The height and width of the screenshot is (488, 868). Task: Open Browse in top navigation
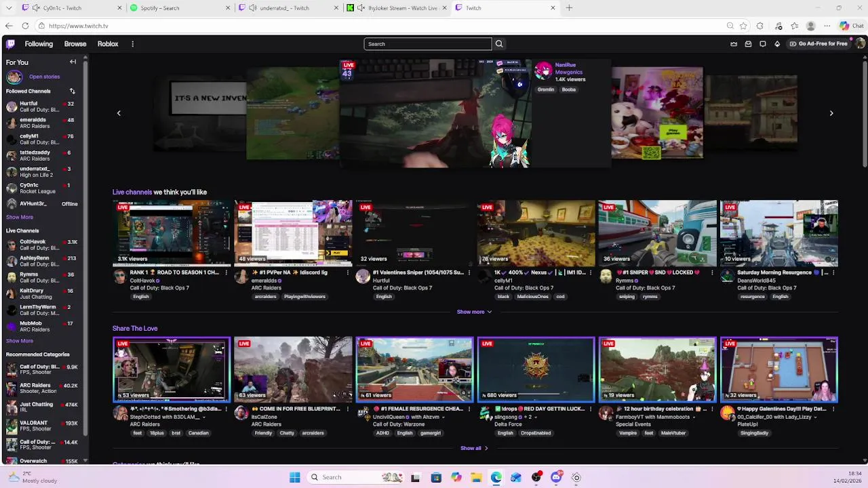tap(75, 44)
